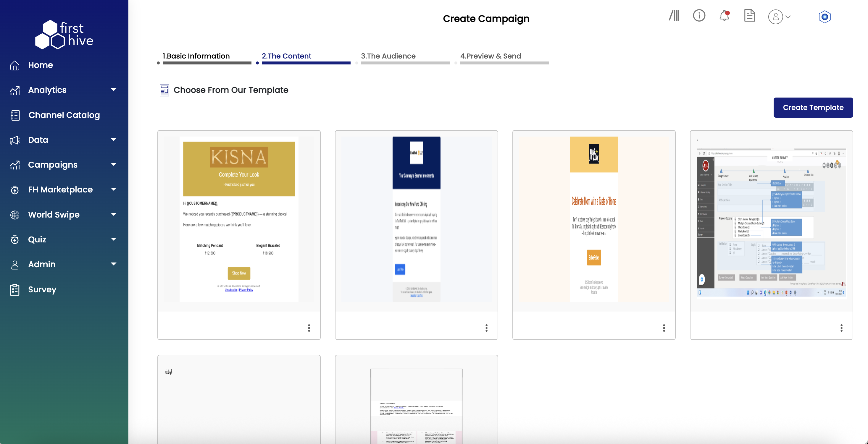Go to Home in sidebar
Screen dimensions: 868x444
pos(41,65)
